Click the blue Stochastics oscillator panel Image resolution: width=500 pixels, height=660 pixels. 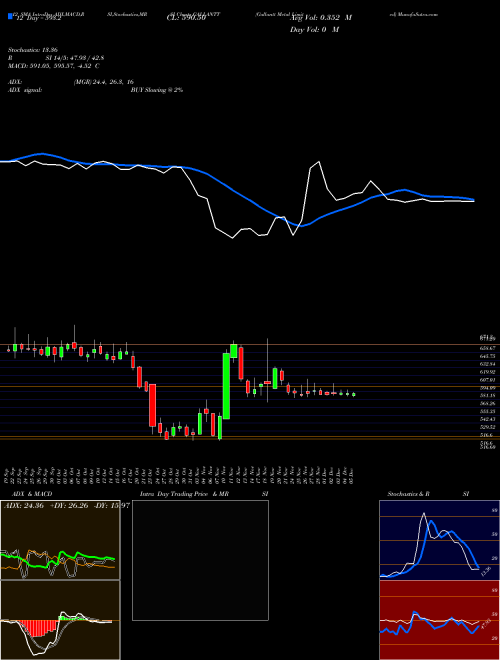coord(439,540)
